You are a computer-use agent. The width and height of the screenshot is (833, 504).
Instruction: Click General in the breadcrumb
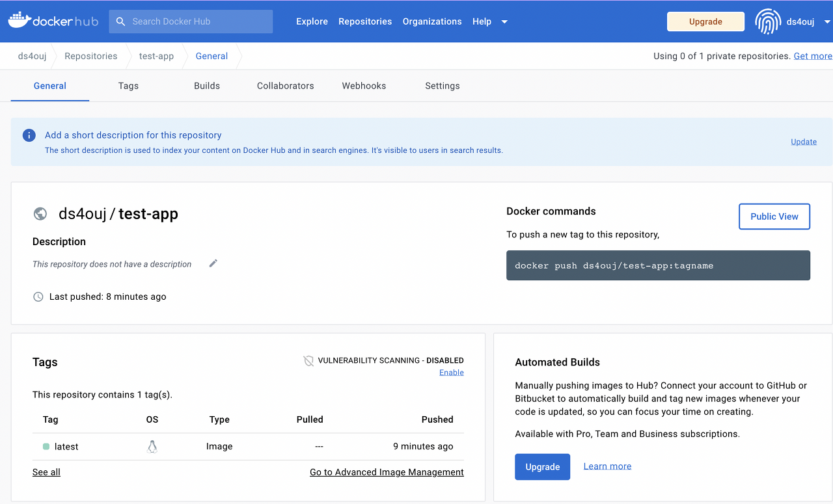pos(212,56)
